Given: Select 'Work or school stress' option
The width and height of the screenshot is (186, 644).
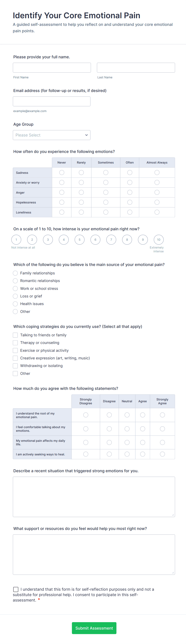Looking at the screenshot, I should pos(15,288).
